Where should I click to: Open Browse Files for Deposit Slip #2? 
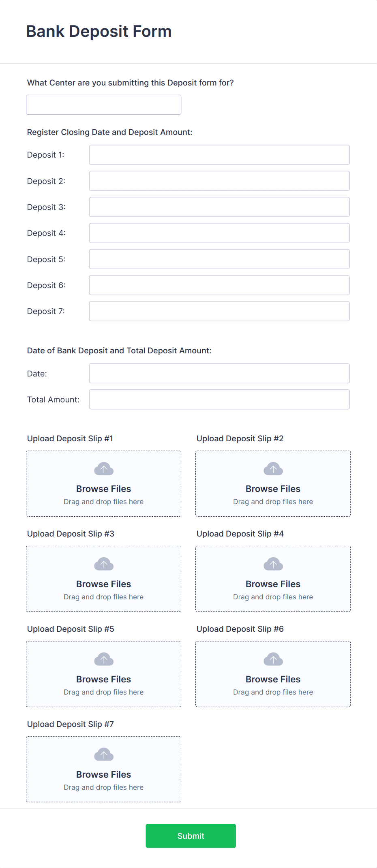(x=273, y=489)
